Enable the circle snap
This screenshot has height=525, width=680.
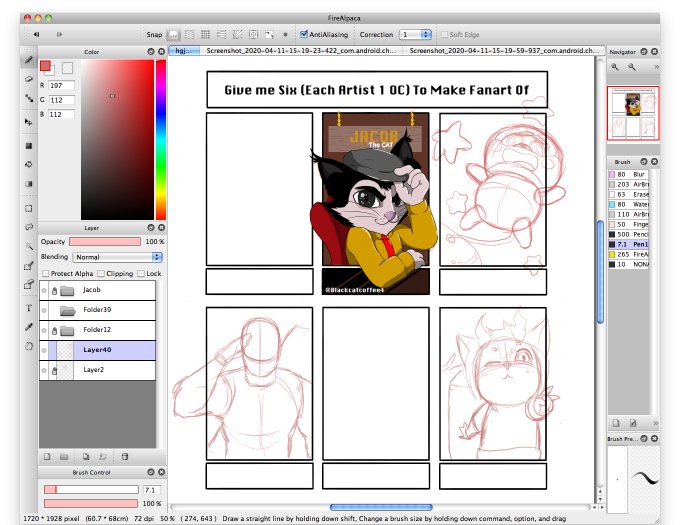point(254,34)
